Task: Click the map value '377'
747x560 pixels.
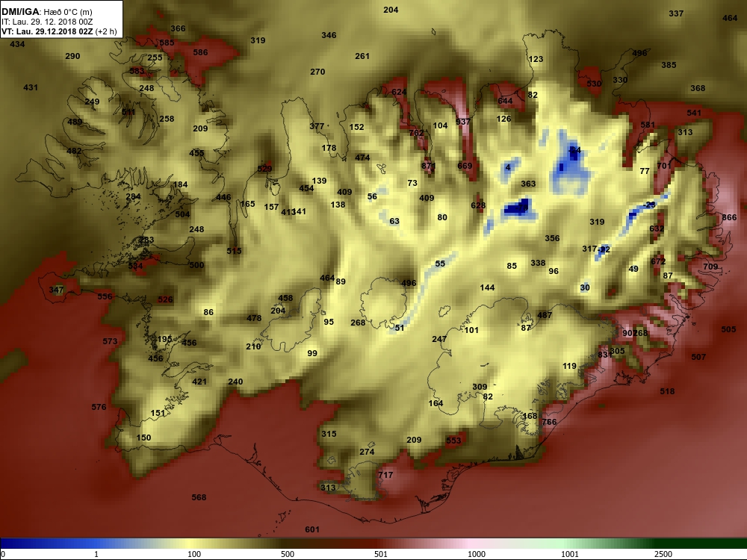Action: coord(317,126)
